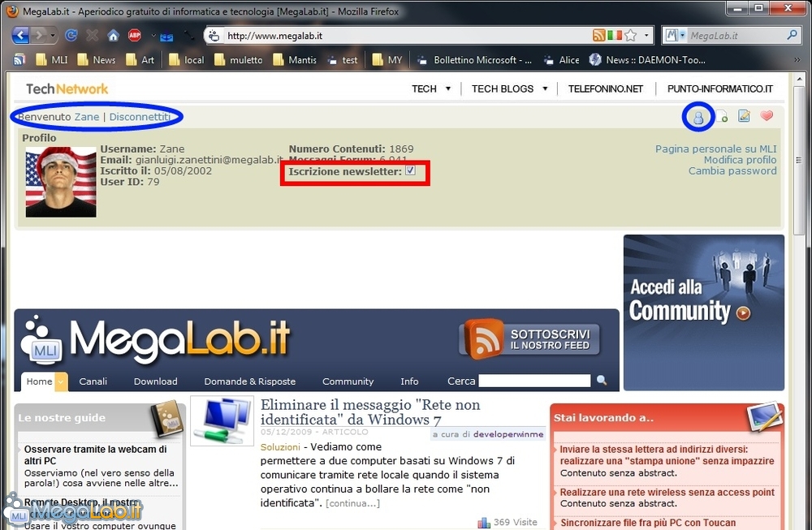Screen dimensions: 812x530
Task: Go to the Firefox home page icon
Action: tap(113, 35)
